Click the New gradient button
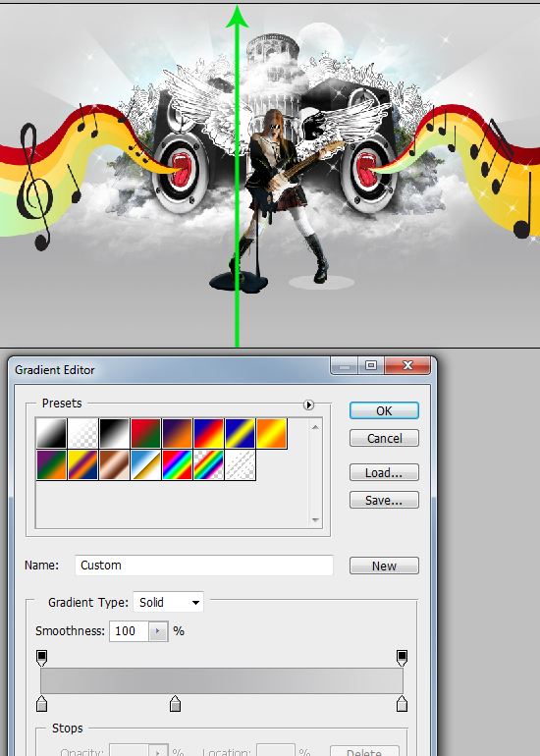The height and width of the screenshot is (756, 540). 384,566
